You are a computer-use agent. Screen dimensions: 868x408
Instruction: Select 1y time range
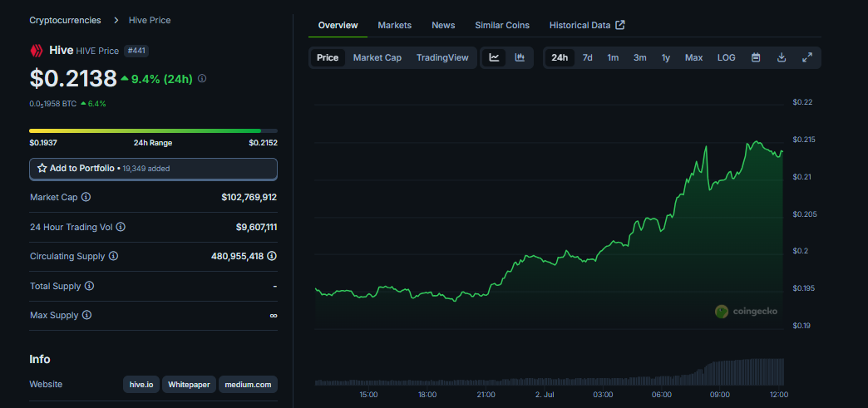(665, 57)
